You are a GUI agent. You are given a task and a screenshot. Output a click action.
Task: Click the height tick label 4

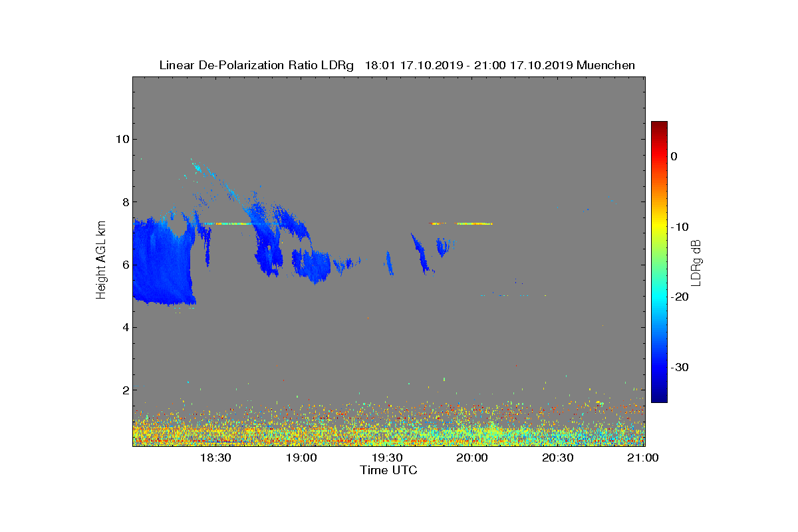coord(124,327)
